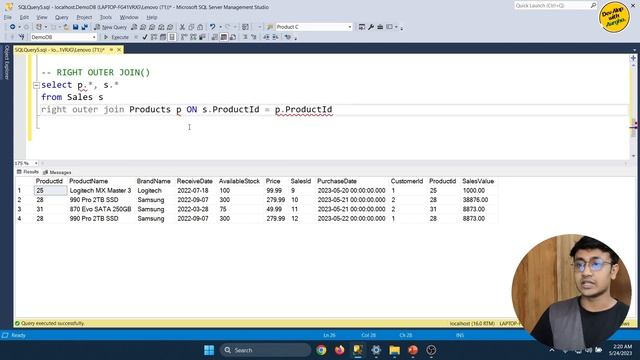This screenshot has height=360, width=640.
Task: Click the Save All icon
Action: tap(84, 27)
